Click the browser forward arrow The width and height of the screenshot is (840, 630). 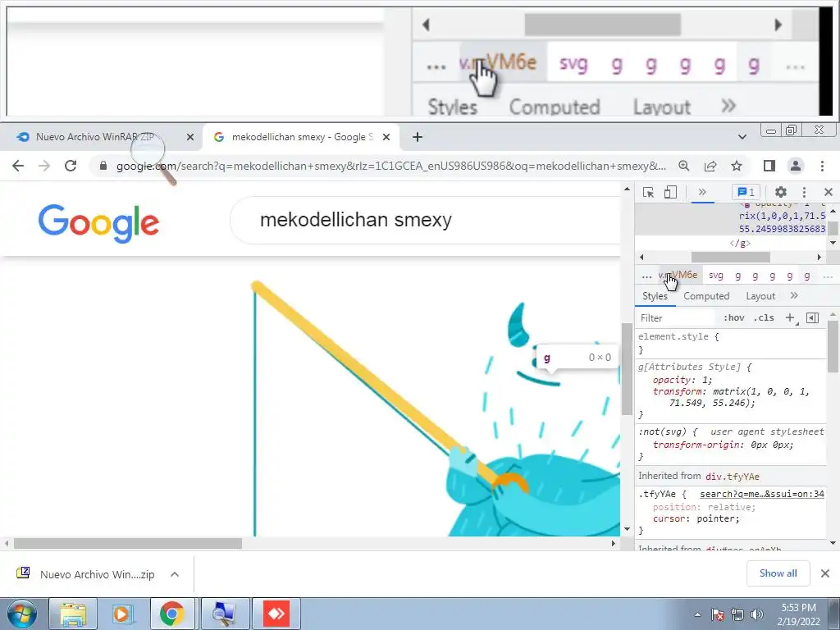tap(44, 166)
